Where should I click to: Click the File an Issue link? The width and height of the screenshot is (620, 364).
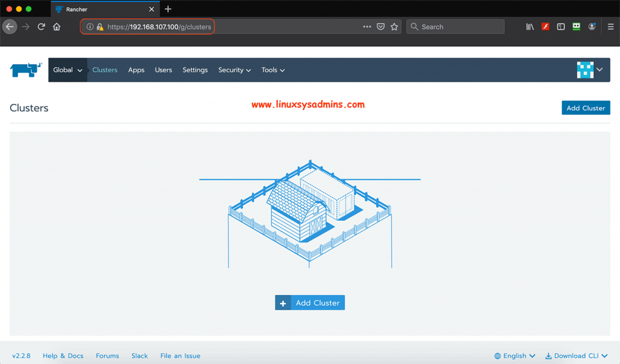tap(180, 356)
